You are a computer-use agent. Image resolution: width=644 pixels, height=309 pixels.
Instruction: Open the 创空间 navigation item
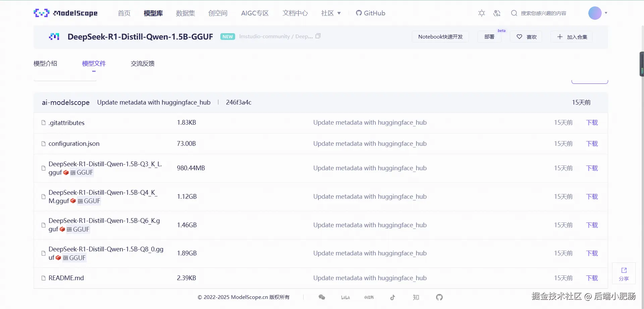(218, 13)
